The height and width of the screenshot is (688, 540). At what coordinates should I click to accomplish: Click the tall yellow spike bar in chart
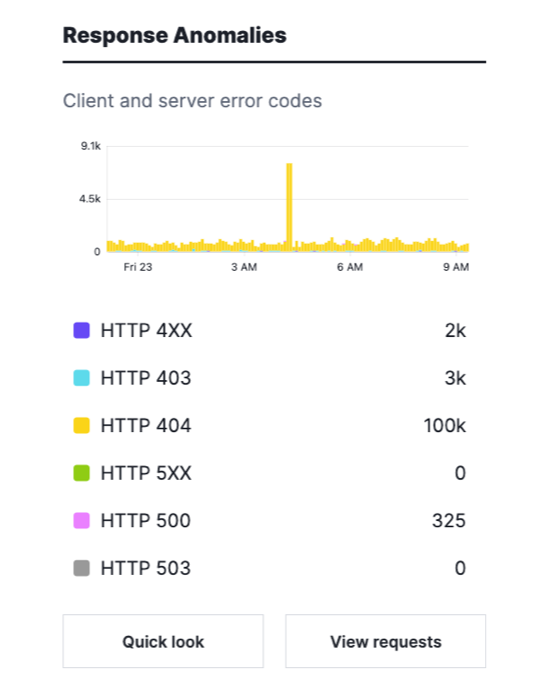point(290,207)
